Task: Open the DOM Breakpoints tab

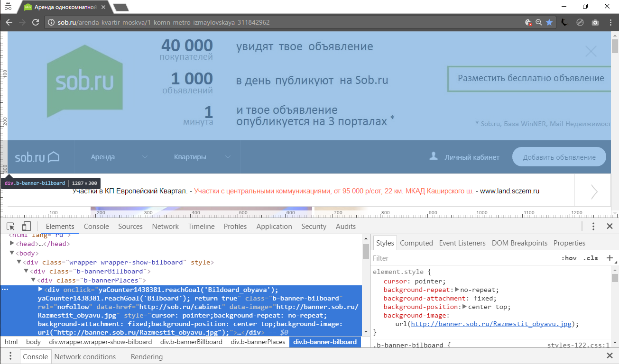Action: coord(520,243)
